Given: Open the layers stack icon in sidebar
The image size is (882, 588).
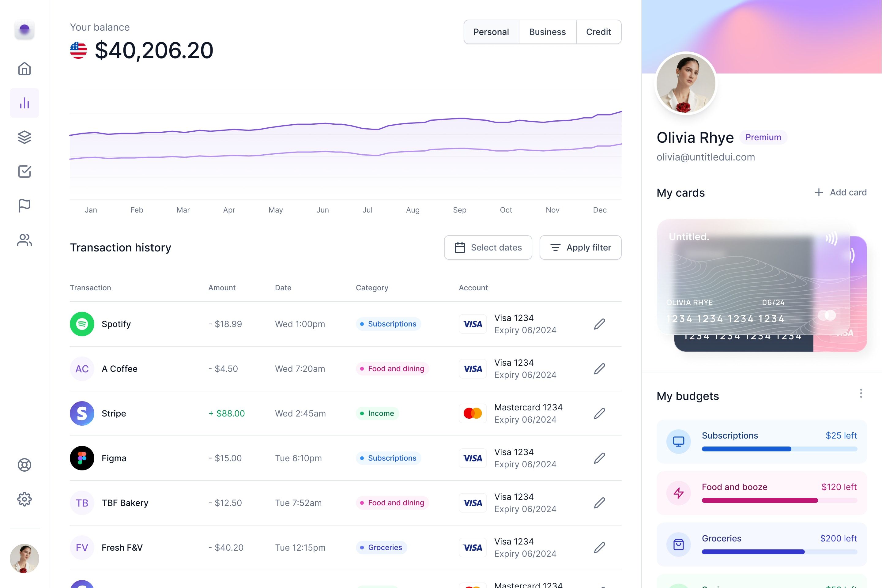Looking at the screenshot, I should (24, 138).
